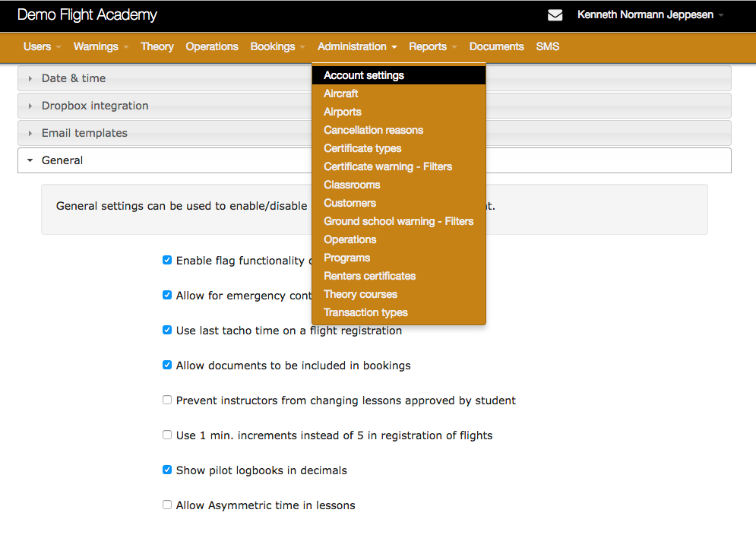Image resolution: width=756 pixels, height=535 pixels.
Task: Open the Users dropdown menu
Action: 42,47
